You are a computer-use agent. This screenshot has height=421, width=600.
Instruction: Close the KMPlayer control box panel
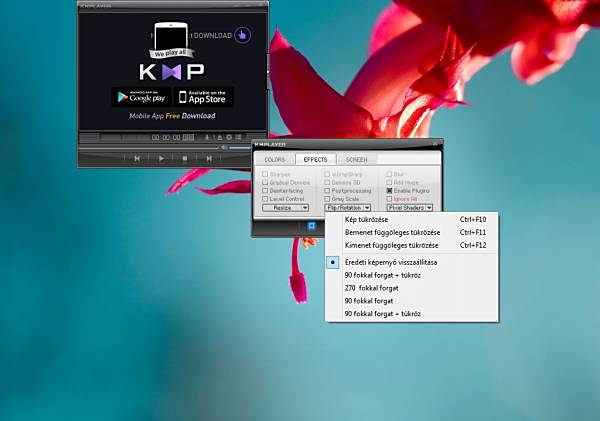point(435,144)
